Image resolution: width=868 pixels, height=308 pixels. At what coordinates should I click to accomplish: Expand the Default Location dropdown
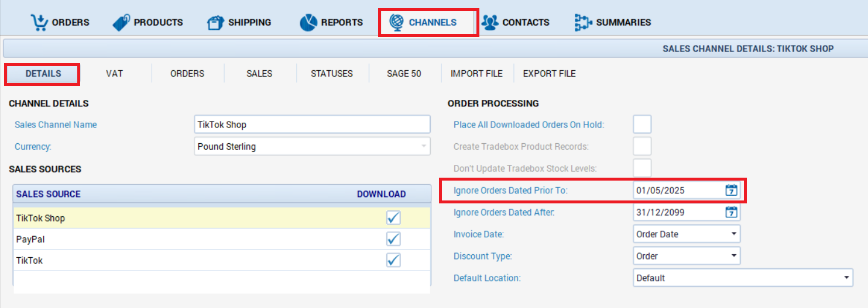pos(846,278)
